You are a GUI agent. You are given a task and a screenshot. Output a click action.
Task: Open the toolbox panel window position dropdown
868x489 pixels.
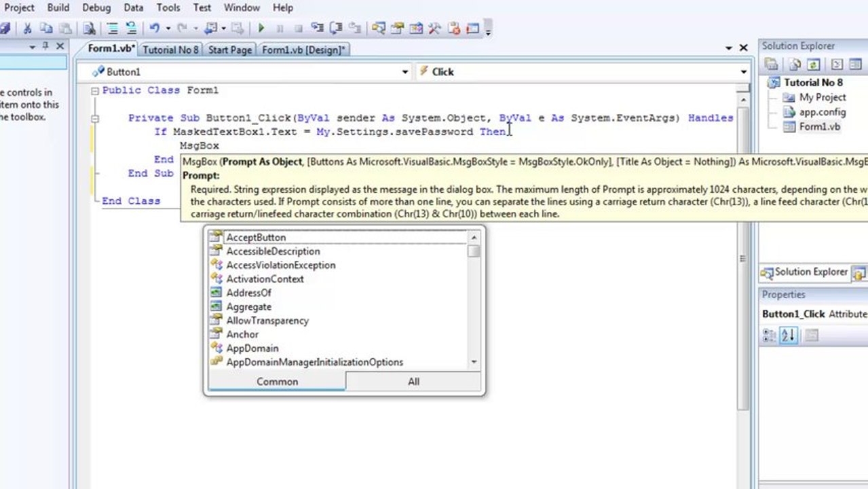tap(32, 46)
